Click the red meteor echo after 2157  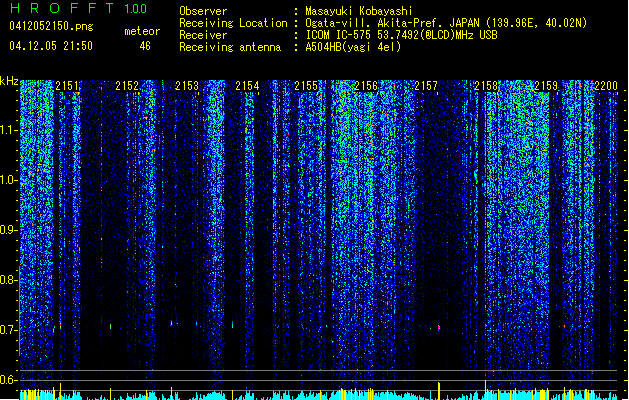[438, 328]
